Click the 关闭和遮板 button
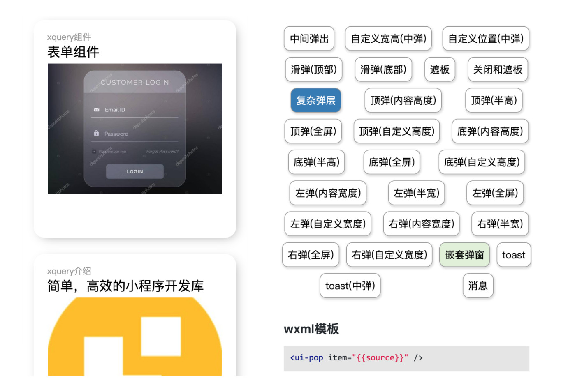 (498, 69)
